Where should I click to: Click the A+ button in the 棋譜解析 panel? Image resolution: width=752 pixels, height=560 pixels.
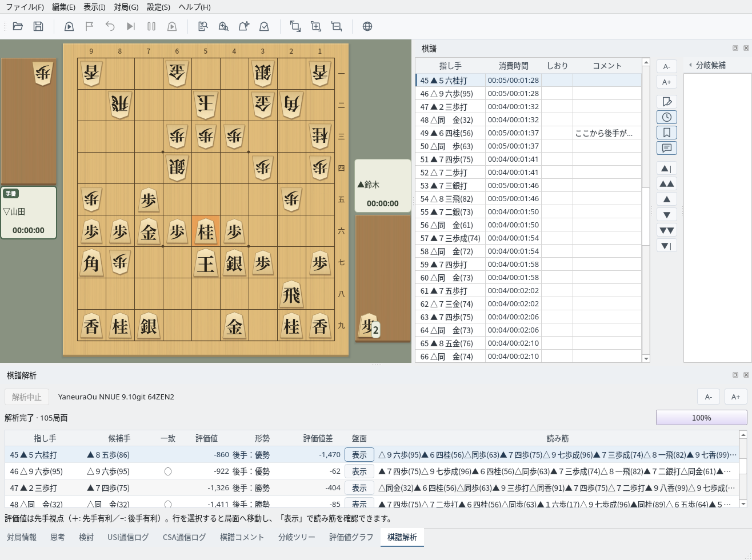[735, 397]
